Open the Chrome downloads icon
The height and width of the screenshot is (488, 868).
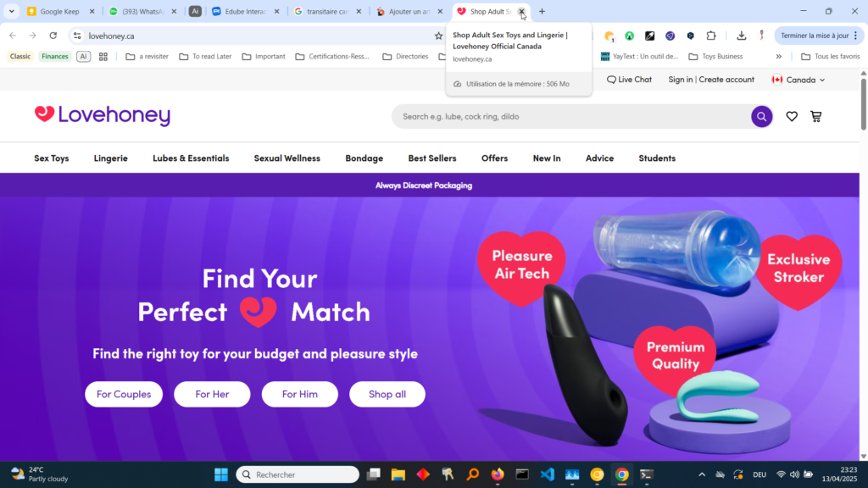[741, 36]
